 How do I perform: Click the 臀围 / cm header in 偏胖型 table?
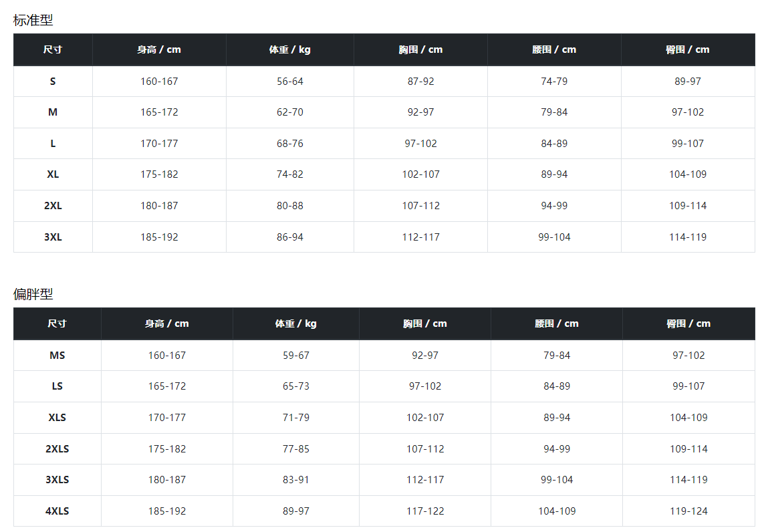tap(688, 323)
